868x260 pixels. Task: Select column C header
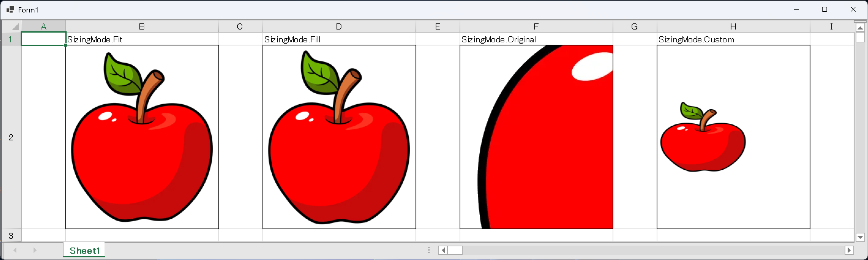click(240, 26)
